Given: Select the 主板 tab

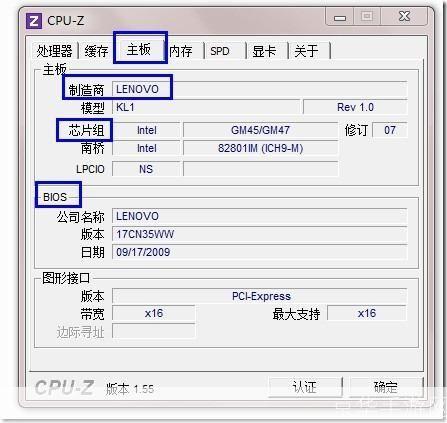Looking at the screenshot, I should [139, 49].
